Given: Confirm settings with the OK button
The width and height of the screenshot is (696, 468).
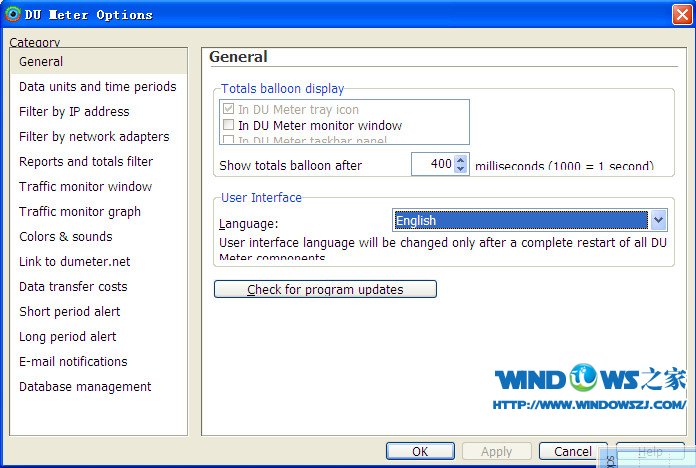Looking at the screenshot, I should pos(420,452).
